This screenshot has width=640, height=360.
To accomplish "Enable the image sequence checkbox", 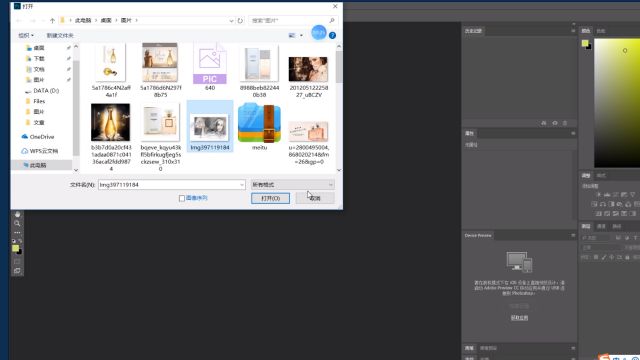I will pyautogui.click(x=182, y=198).
